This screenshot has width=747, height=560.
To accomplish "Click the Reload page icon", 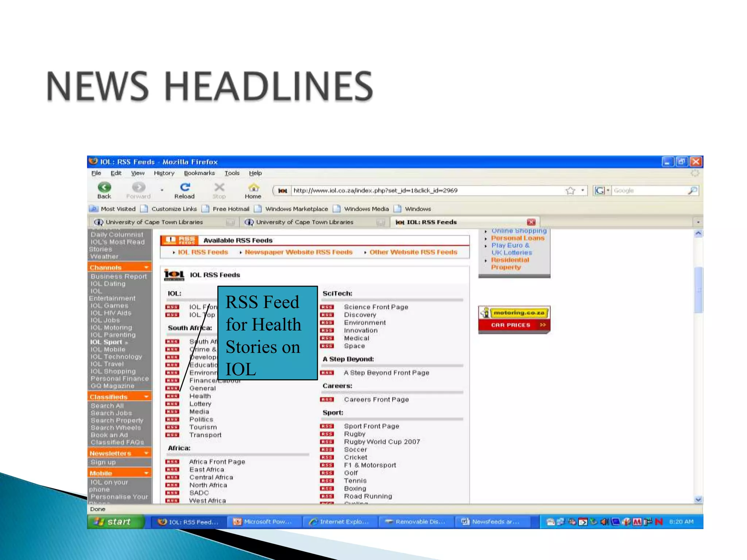I will pos(185,187).
